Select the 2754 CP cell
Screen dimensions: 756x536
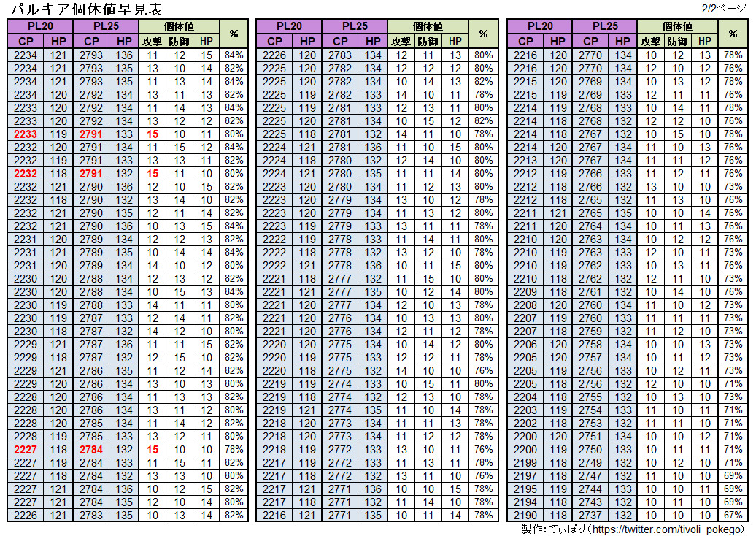coord(590,410)
